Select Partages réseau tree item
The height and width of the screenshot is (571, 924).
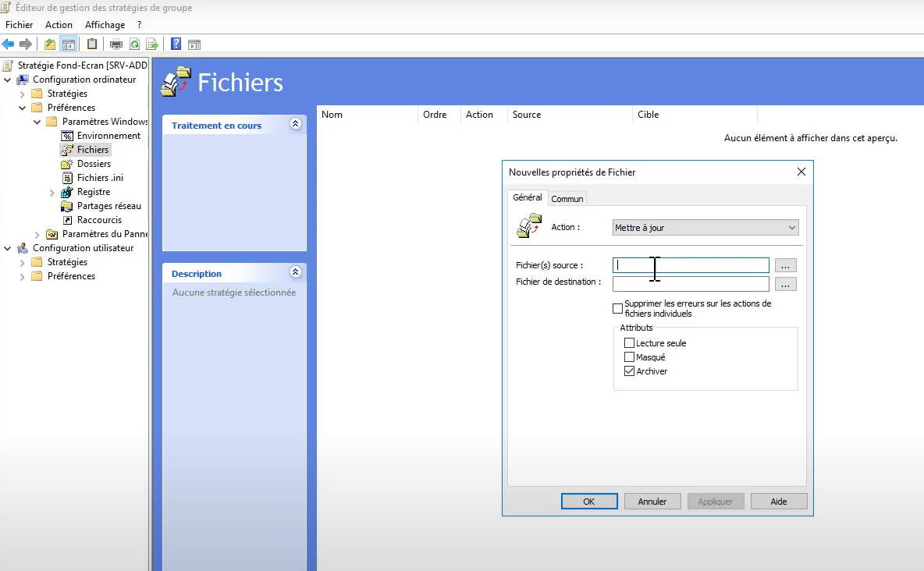(x=109, y=206)
